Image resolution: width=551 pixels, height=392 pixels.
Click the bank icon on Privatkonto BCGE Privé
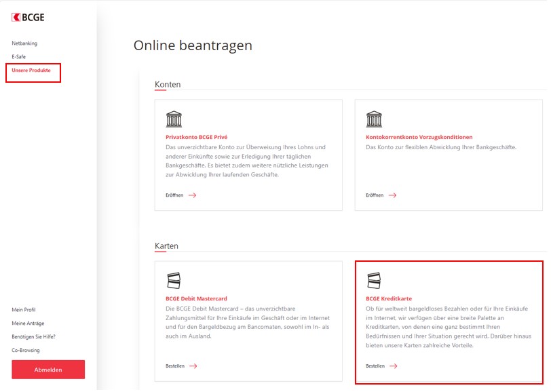[174, 119]
